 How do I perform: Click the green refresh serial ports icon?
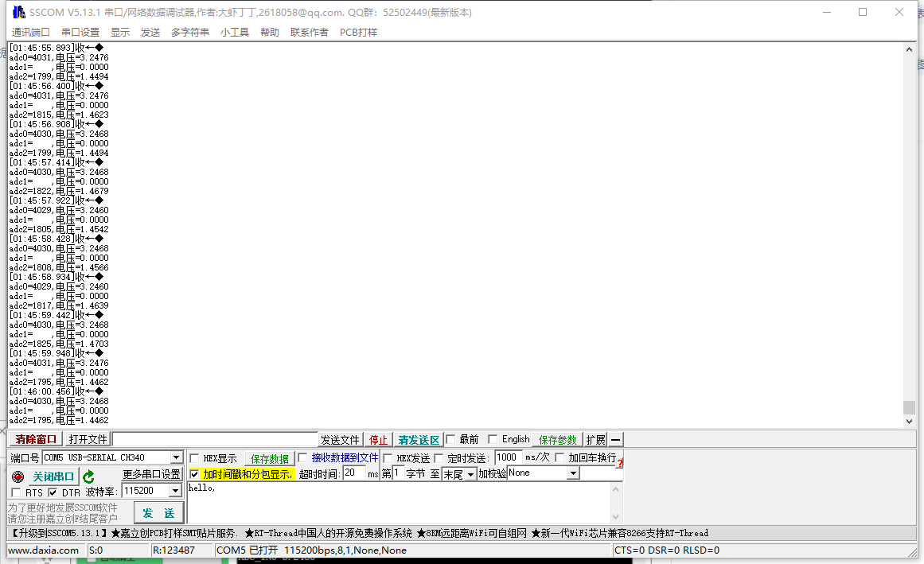(88, 476)
